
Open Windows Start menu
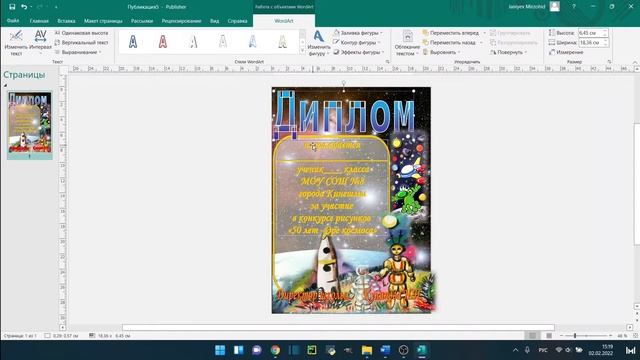click(x=220, y=350)
